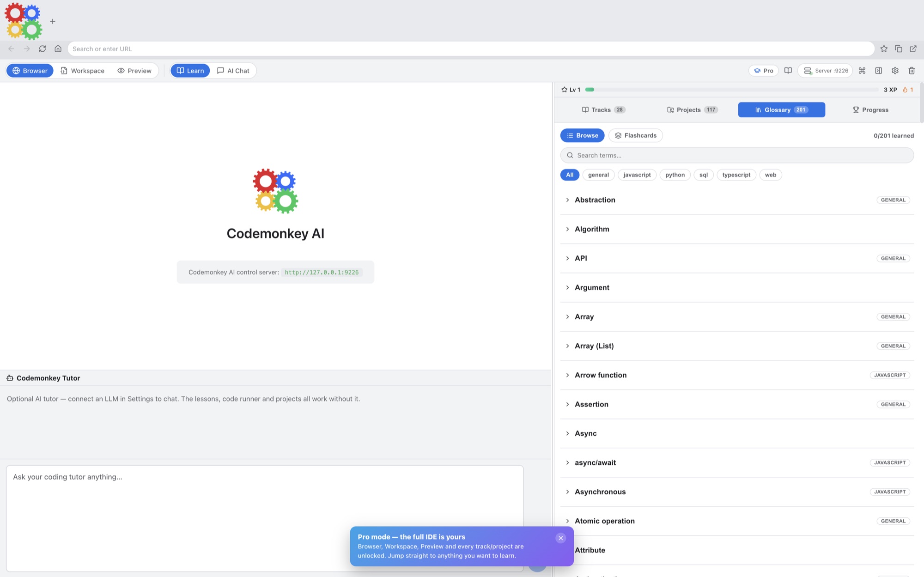This screenshot has width=924, height=577.
Task: Filter glossary by typescript
Action: tap(736, 175)
